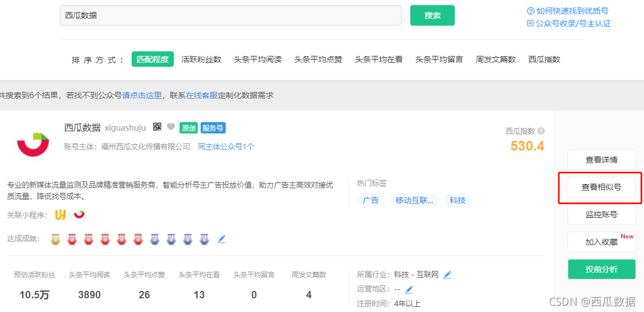Screen dimensions: 644x312
Task: Click the green 搜索 button
Action: pyautogui.click(x=433, y=15)
